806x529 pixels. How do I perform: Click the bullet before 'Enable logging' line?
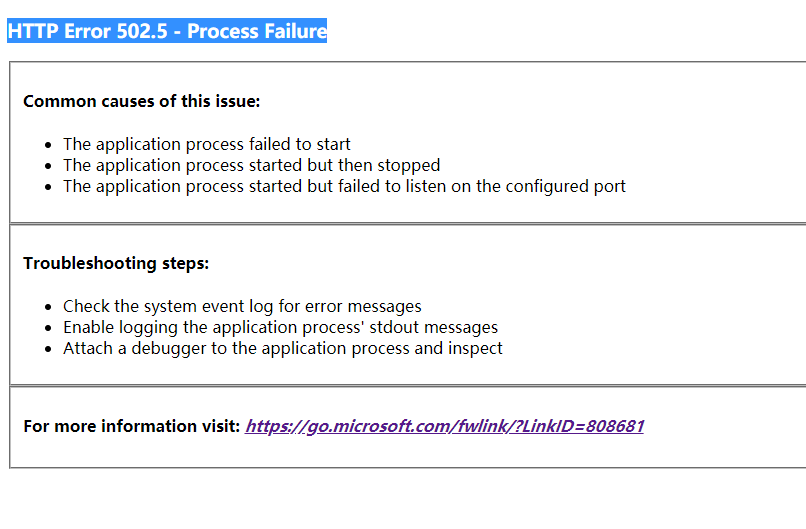49,328
